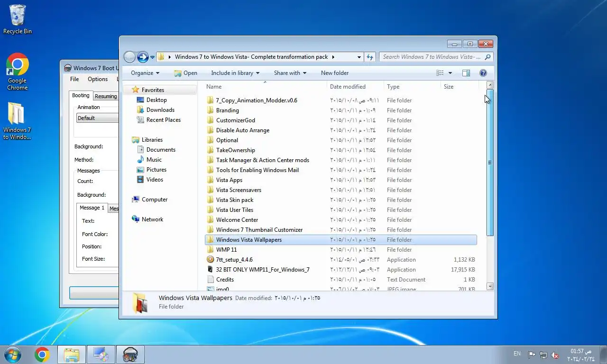Expand the Include in library dropdown
This screenshot has width=607, height=364.
tap(235, 73)
